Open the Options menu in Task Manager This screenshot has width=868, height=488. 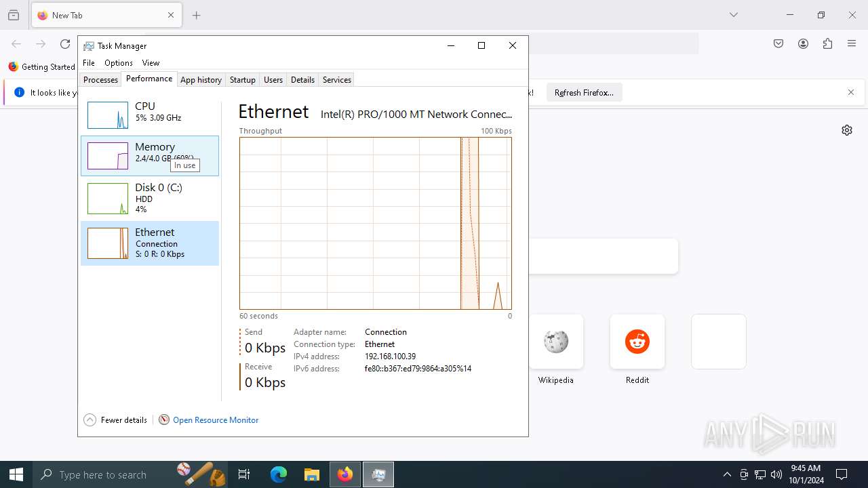119,63
